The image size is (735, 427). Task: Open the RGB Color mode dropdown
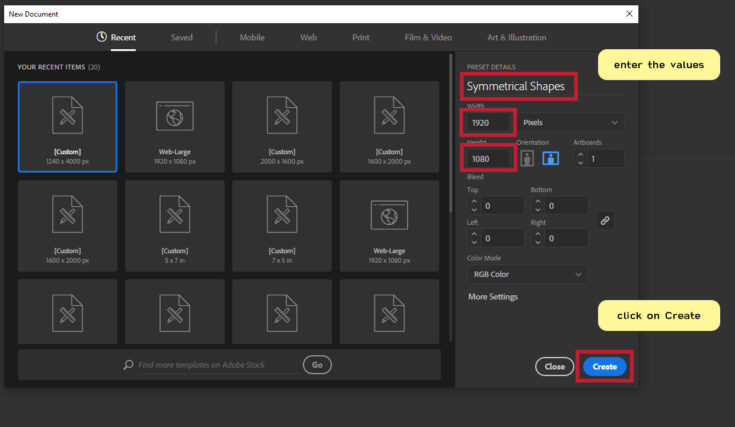tap(527, 274)
